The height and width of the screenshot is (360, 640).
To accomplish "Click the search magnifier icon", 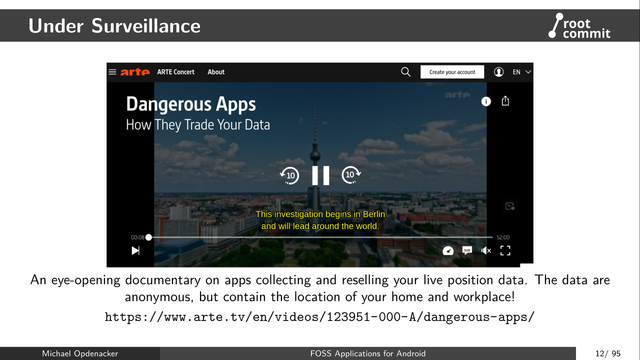I will [x=405, y=72].
